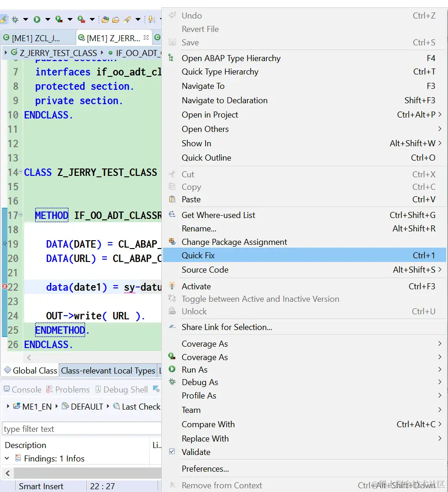
Task: Click the type filter text field
Action: [x=81, y=429]
